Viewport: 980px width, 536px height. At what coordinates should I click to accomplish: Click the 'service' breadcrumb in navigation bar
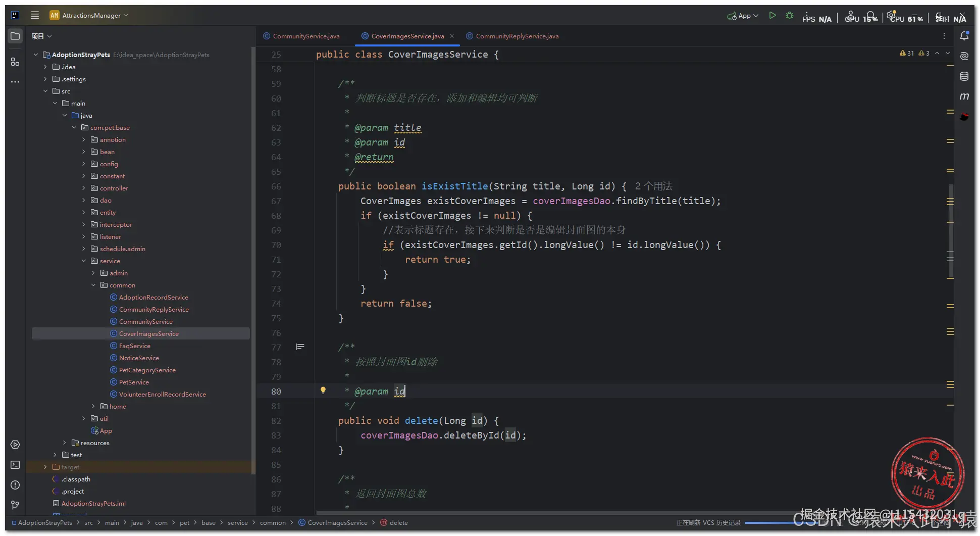[x=238, y=522]
